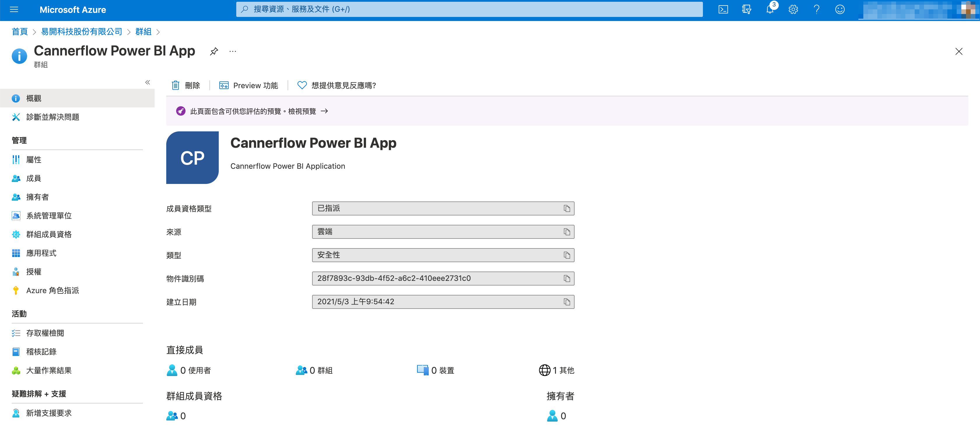Open 0 群組 direct members
This screenshot has width=980, height=435.
pyautogui.click(x=314, y=370)
